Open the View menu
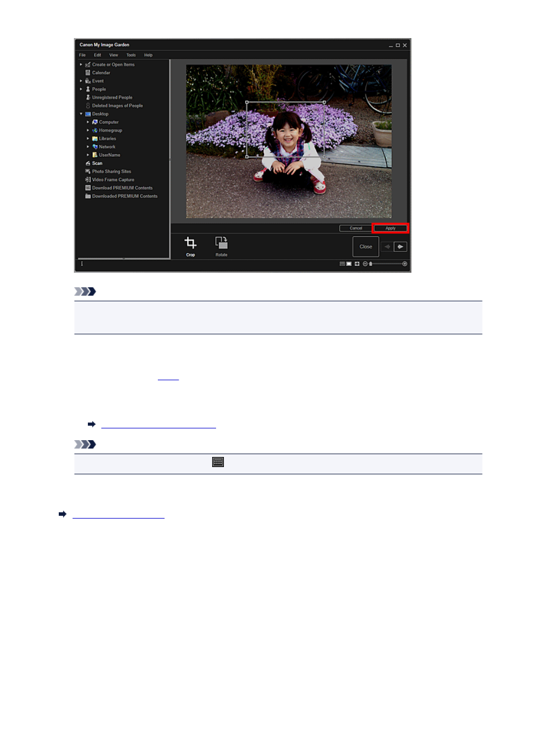 coord(114,55)
